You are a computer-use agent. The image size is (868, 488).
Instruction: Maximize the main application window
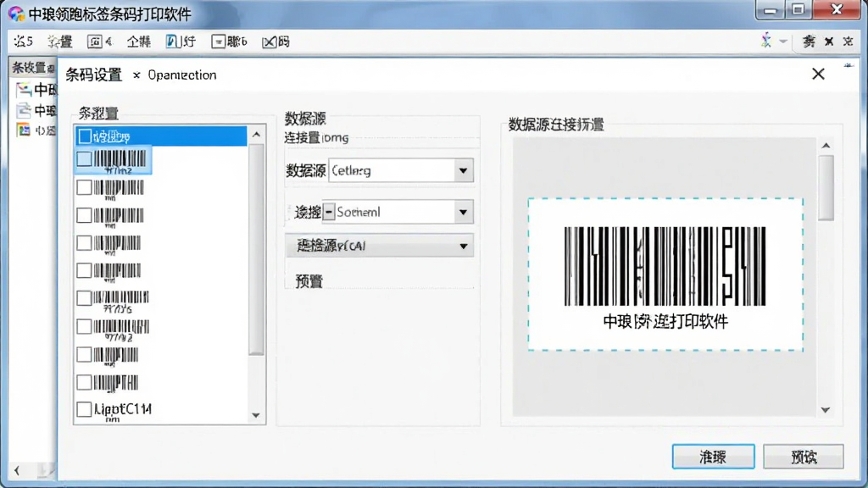(798, 10)
